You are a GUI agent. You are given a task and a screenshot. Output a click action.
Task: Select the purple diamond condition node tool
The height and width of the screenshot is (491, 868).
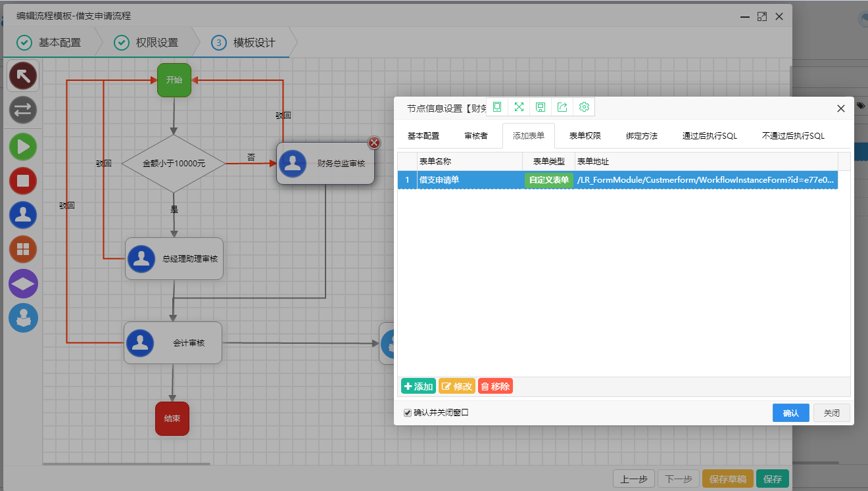pos(23,283)
